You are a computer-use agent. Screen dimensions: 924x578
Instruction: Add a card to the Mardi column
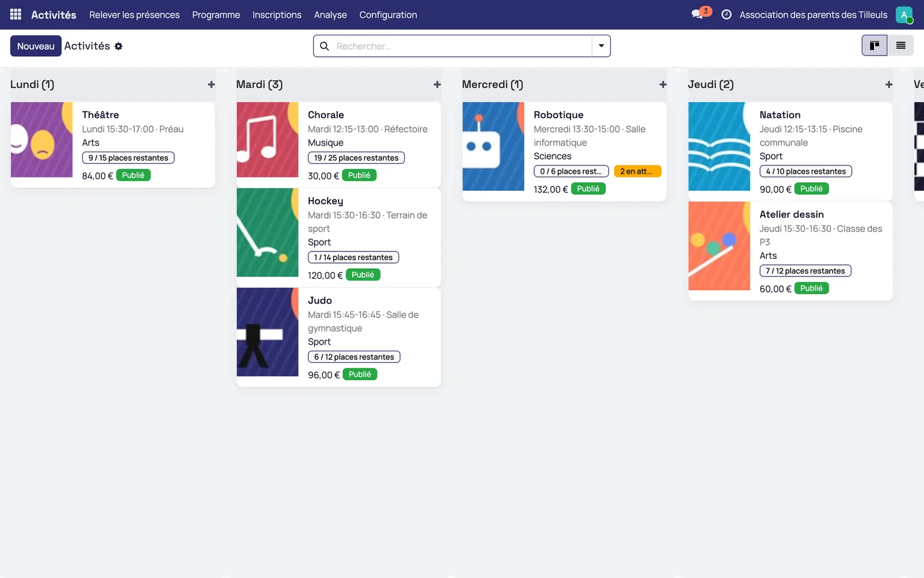tap(437, 84)
